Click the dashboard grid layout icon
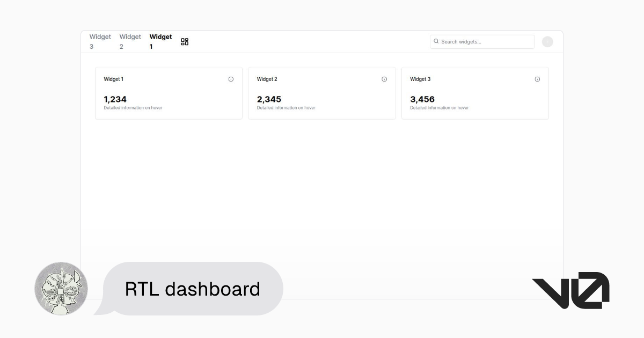 pyautogui.click(x=185, y=41)
